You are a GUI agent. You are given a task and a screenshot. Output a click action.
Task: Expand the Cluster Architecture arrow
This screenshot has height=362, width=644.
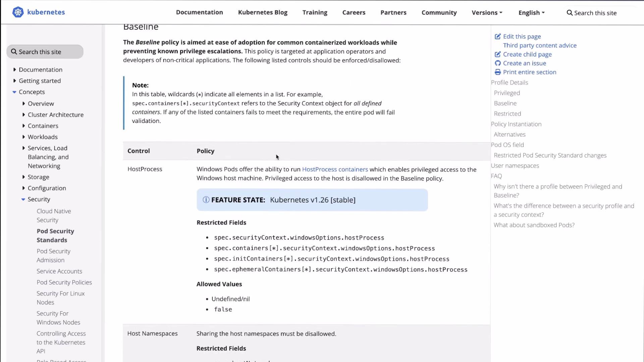pos(23,115)
